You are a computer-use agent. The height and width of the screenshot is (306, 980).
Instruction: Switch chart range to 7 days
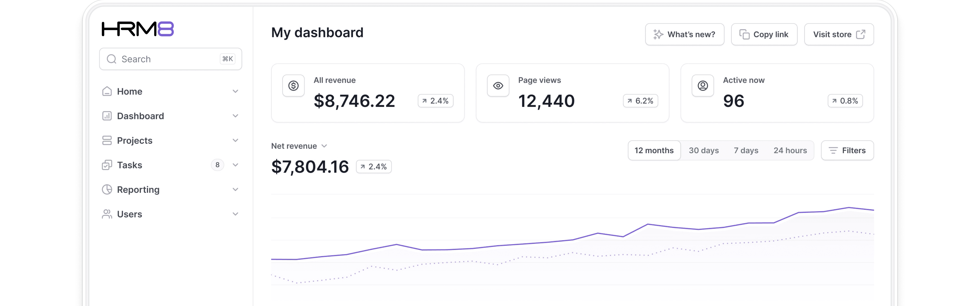tap(746, 151)
